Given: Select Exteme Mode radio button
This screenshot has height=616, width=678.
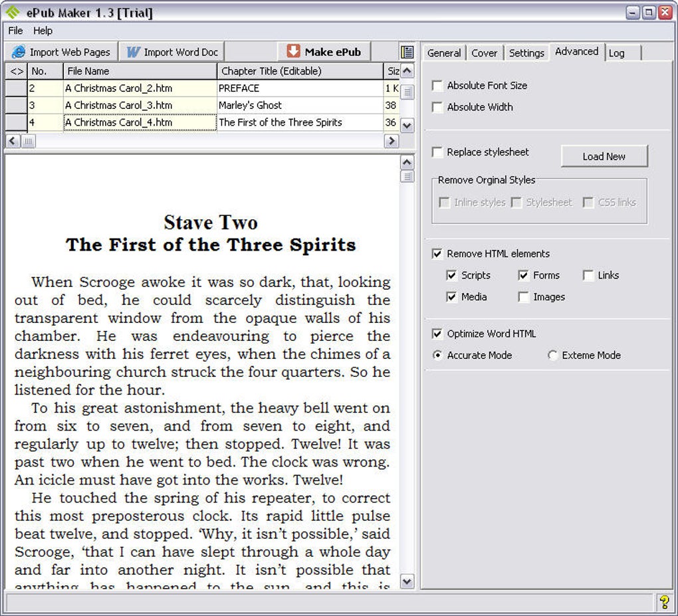Looking at the screenshot, I should click(552, 356).
